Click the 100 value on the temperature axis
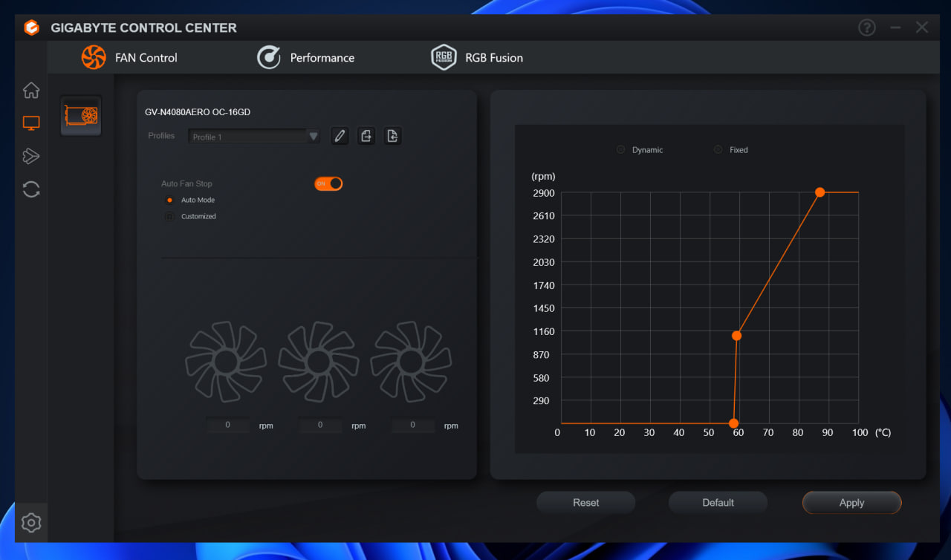This screenshot has height=560, width=951. click(x=860, y=433)
